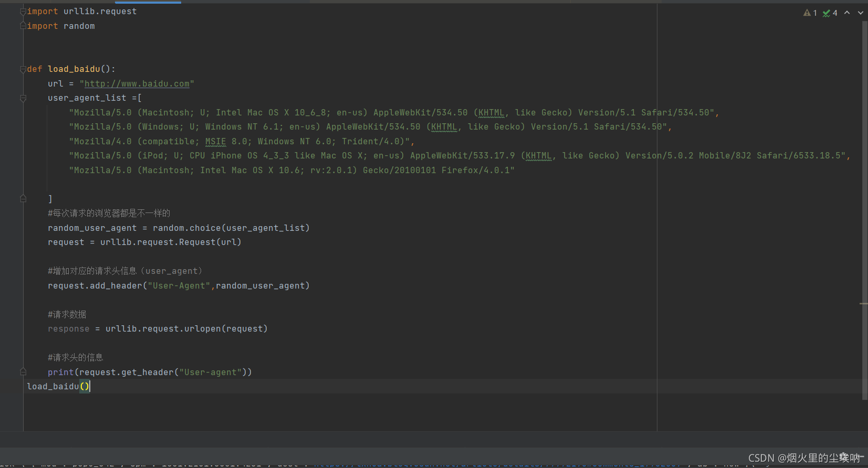Click "urllib.request.Request(url)" statement
This screenshot has width=868, height=468.
171,242
